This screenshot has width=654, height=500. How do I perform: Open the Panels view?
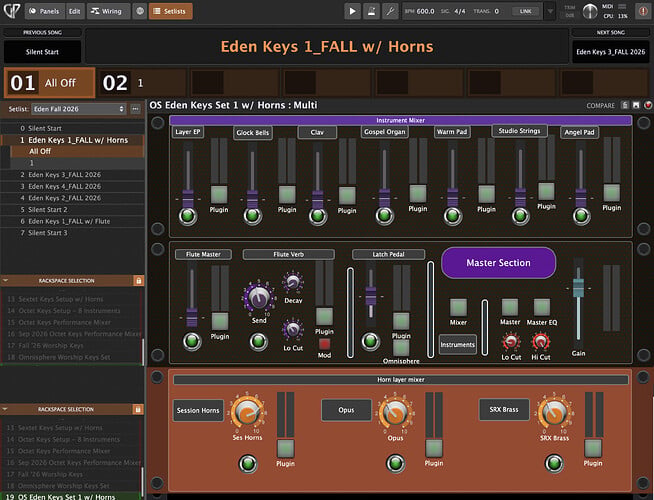tap(45, 11)
